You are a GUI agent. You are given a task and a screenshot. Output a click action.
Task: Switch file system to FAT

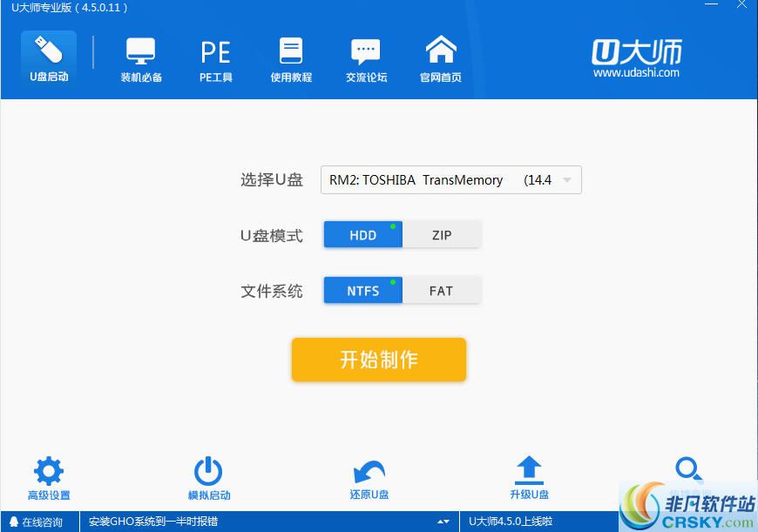pos(442,290)
